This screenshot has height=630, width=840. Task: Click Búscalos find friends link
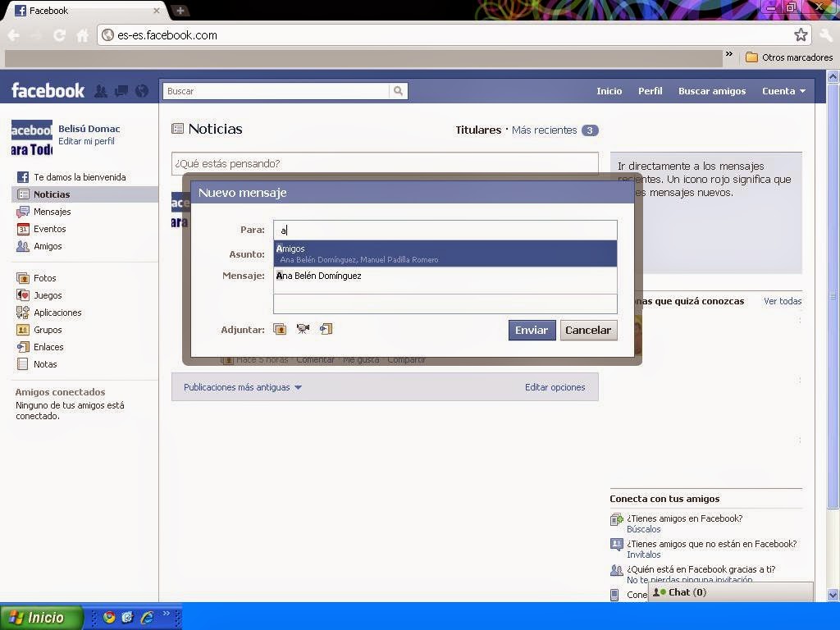coord(643,529)
